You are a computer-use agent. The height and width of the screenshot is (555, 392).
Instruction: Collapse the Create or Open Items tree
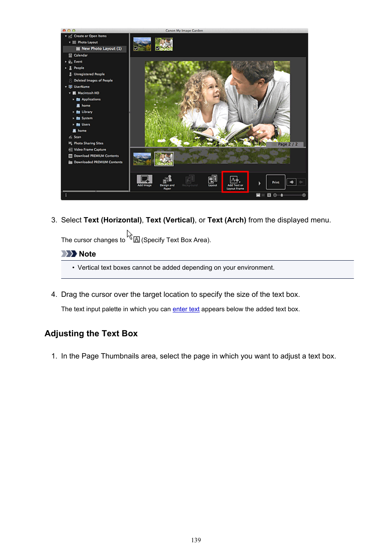click(x=66, y=36)
